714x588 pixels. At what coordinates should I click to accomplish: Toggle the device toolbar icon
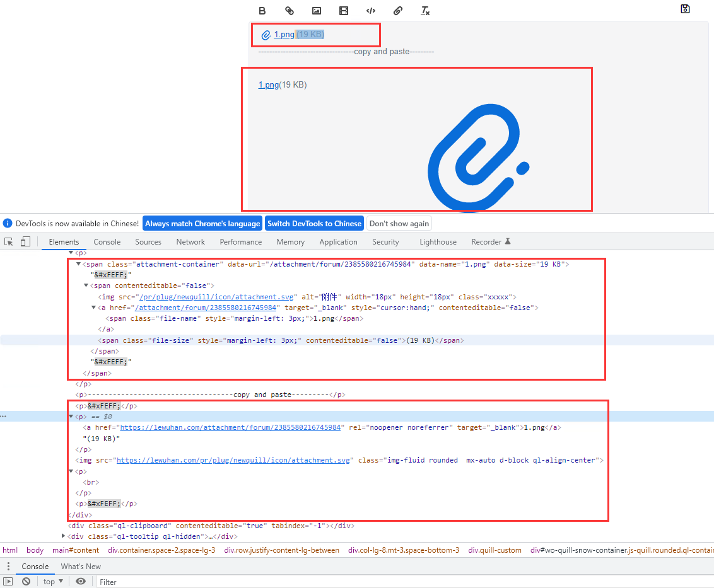[25, 241]
